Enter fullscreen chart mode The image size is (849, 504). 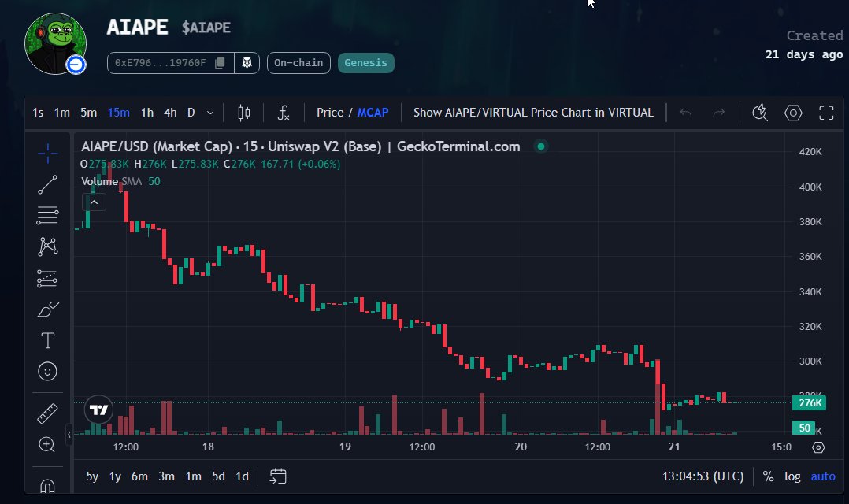(x=826, y=113)
